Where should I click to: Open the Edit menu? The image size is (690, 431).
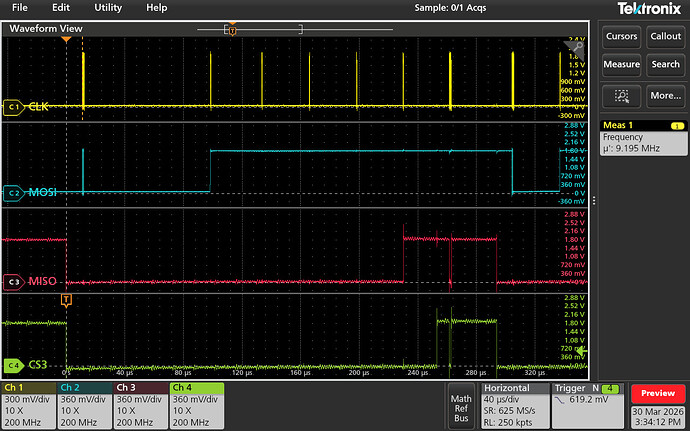[61, 7]
